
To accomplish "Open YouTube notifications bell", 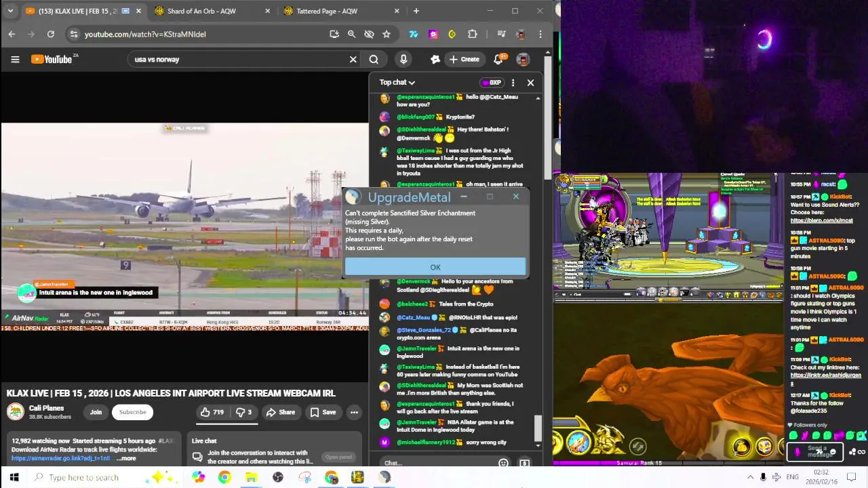I will pyautogui.click(x=498, y=60).
